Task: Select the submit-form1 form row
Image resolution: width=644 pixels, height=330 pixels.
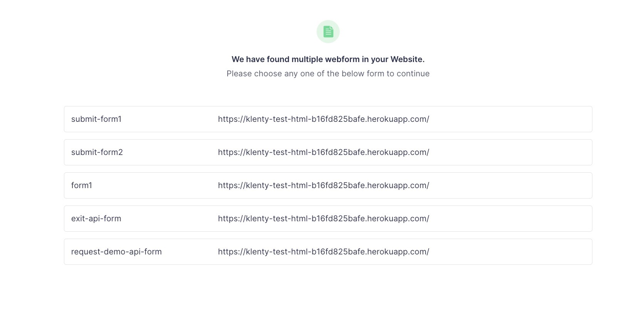Action: click(x=328, y=119)
